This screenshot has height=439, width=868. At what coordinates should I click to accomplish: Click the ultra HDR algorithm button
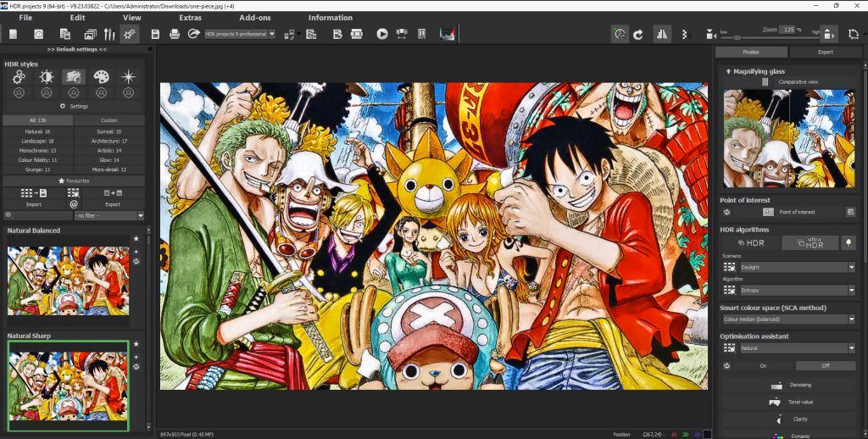click(x=810, y=243)
